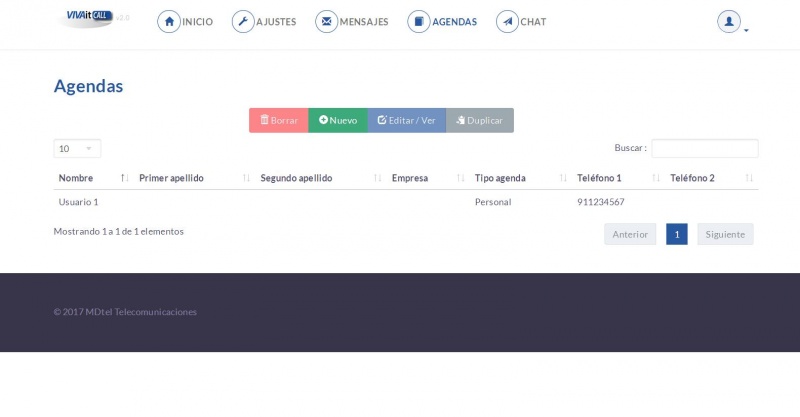Select page 1 in pagination
The width and height of the screenshot is (800, 417).
tap(677, 234)
